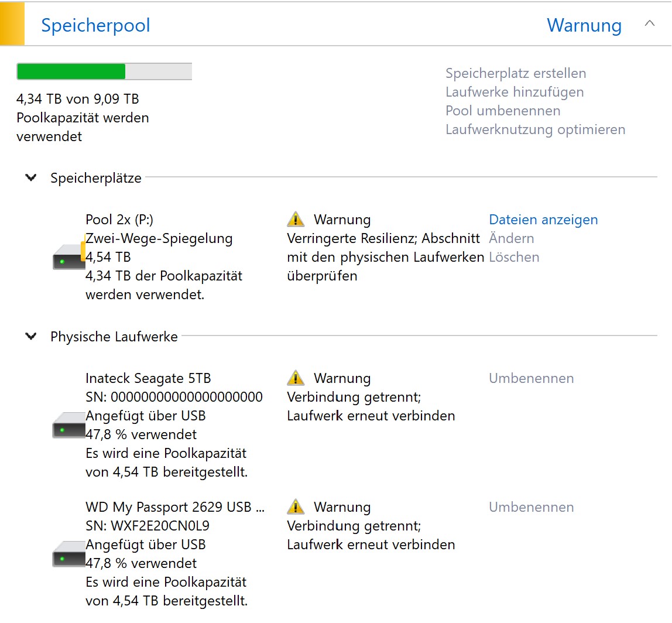Click Umbenennen for Inateck Seagate 5TB

pyautogui.click(x=532, y=378)
